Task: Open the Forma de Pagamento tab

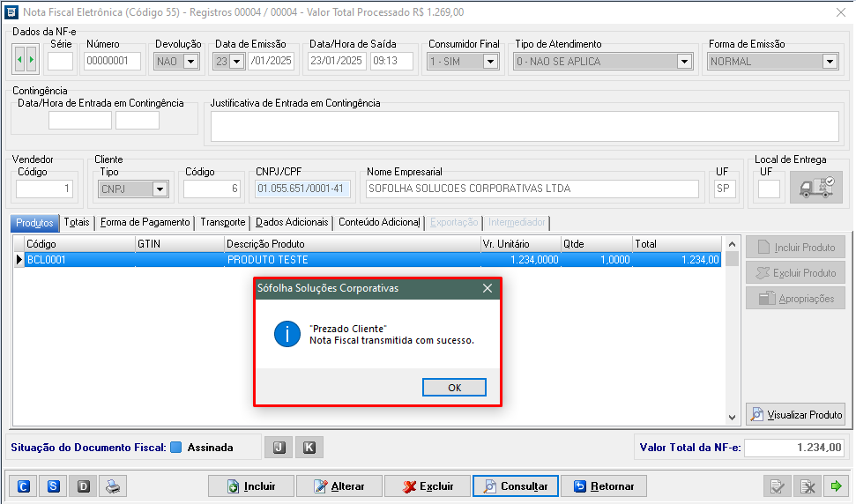Action: pyautogui.click(x=145, y=222)
